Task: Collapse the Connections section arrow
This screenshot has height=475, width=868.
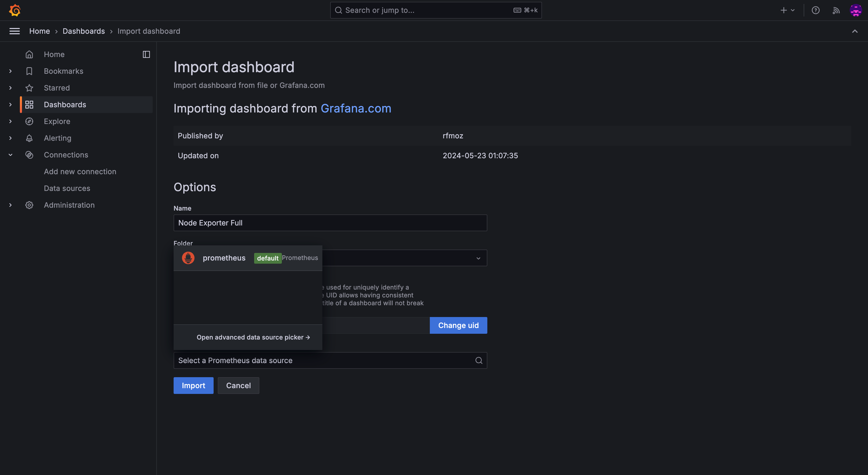Action: click(x=10, y=155)
